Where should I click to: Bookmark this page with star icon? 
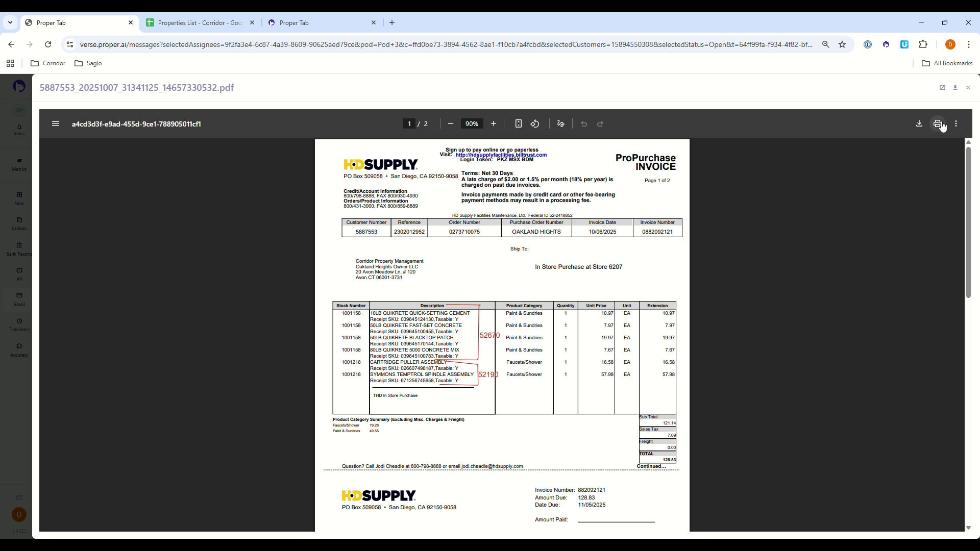tap(842, 45)
